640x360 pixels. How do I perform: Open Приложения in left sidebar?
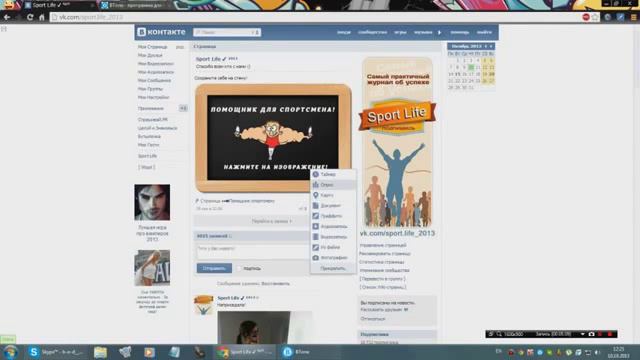[x=151, y=109]
